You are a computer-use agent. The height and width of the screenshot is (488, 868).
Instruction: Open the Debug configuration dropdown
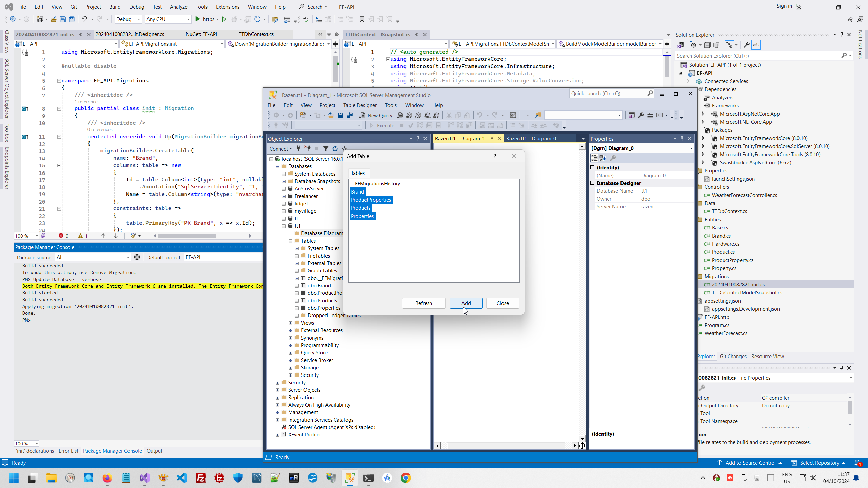pyautogui.click(x=138, y=19)
